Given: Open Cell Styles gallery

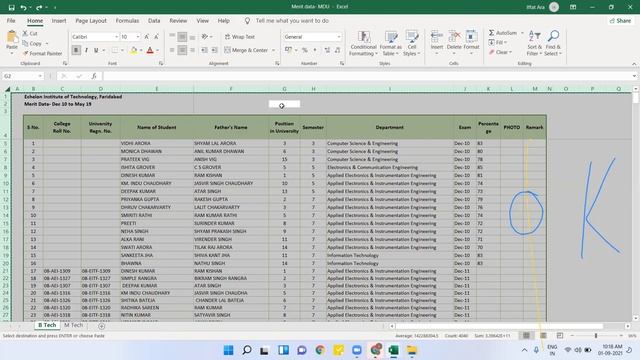Looking at the screenshot, I should pyautogui.click(x=411, y=43).
